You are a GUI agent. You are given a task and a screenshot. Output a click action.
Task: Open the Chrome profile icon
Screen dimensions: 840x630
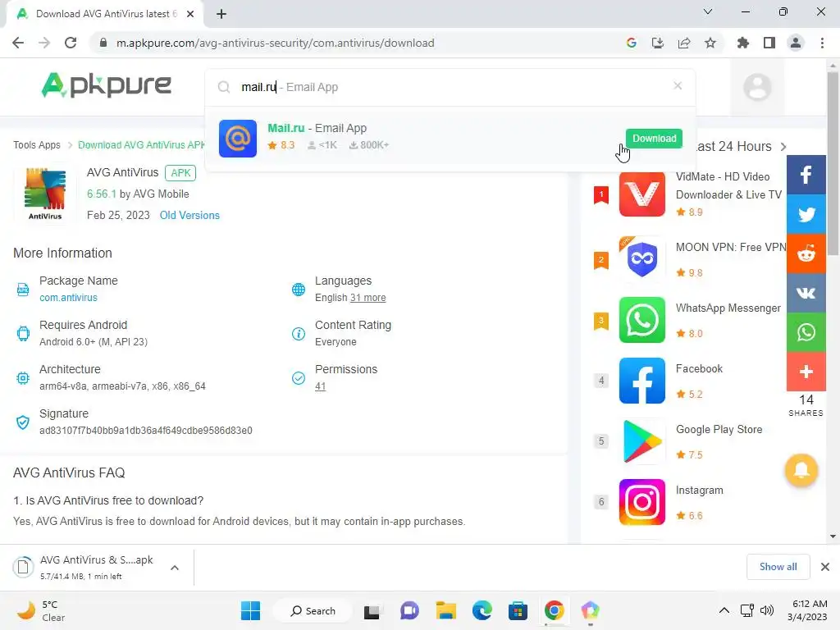pos(796,43)
